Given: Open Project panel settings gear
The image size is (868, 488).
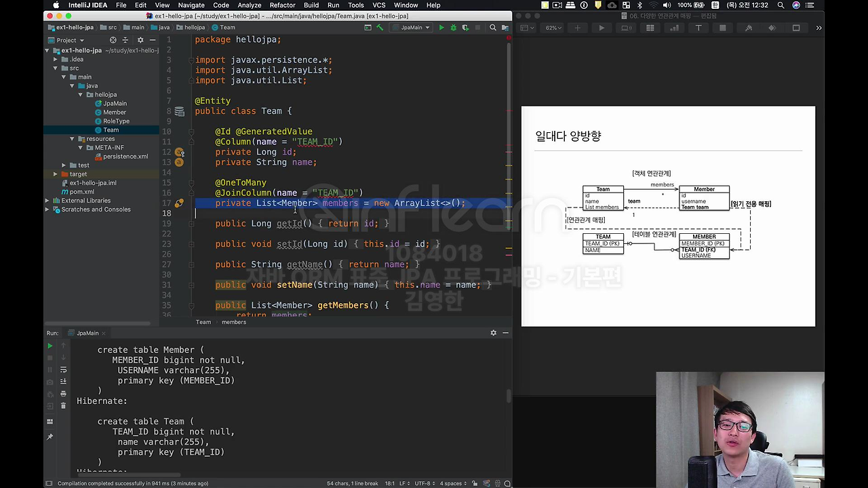Looking at the screenshot, I should tap(140, 40).
